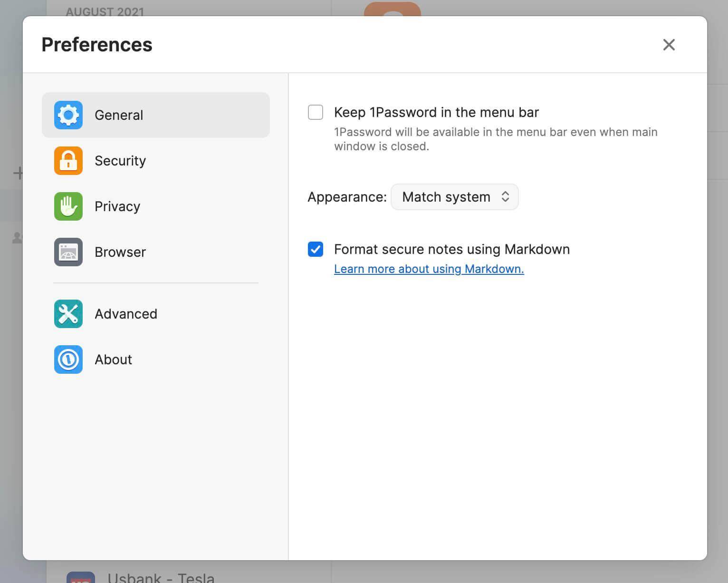Image resolution: width=728 pixels, height=583 pixels.
Task: Click the menu bar availability description text
Action: tap(496, 139)
